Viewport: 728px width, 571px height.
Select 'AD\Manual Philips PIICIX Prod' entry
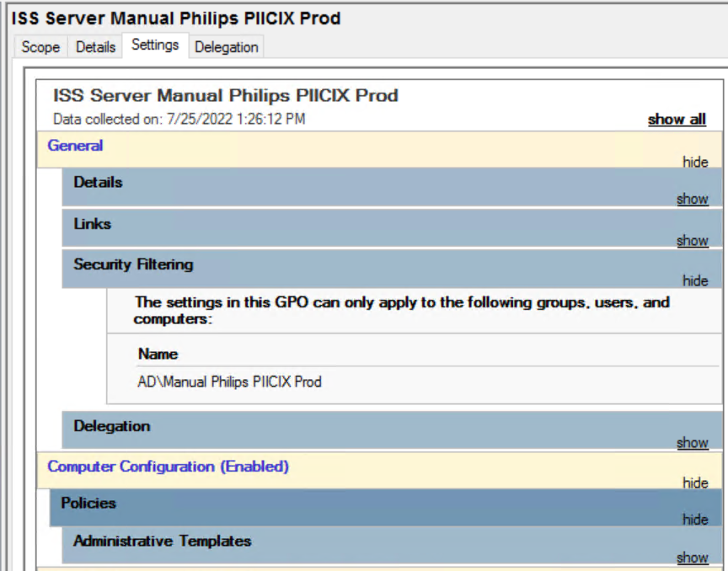pos(229,382)
